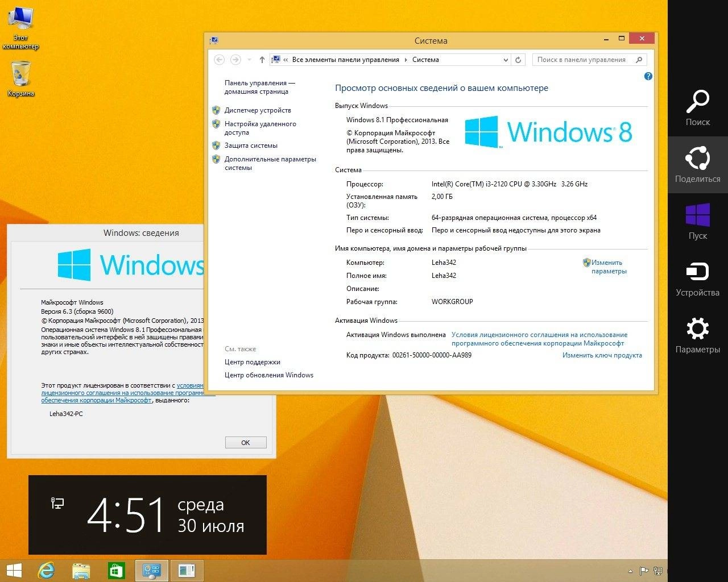Open Windows Store from taskbar
Viewport: 728px width, 582px height.
[116, 570]
